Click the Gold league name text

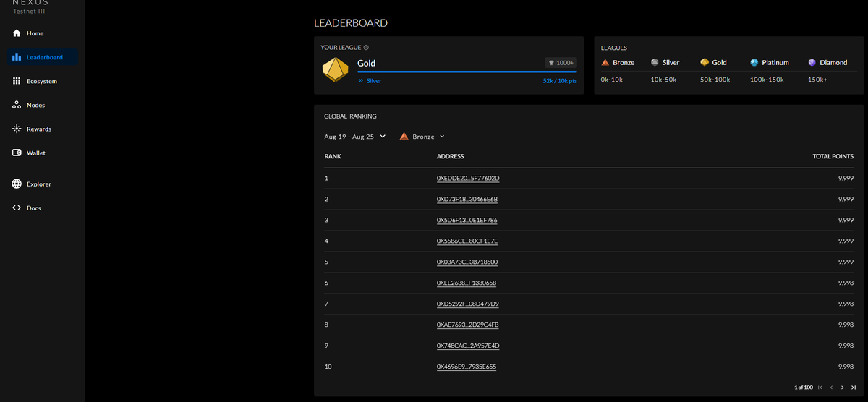[366, 63]
